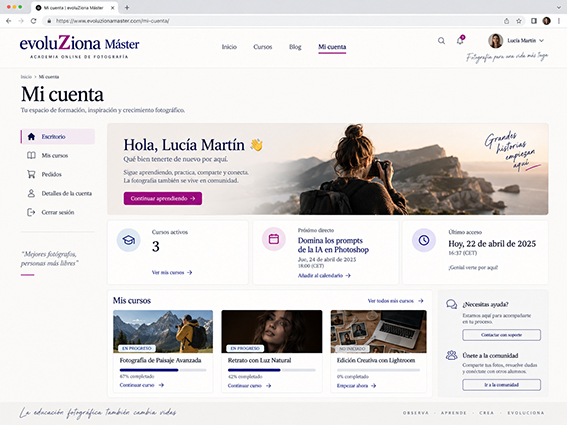Click the Detalles de la cuenta person icon
567x425 pixels.
pyautogui.click(x=31, y=193)
